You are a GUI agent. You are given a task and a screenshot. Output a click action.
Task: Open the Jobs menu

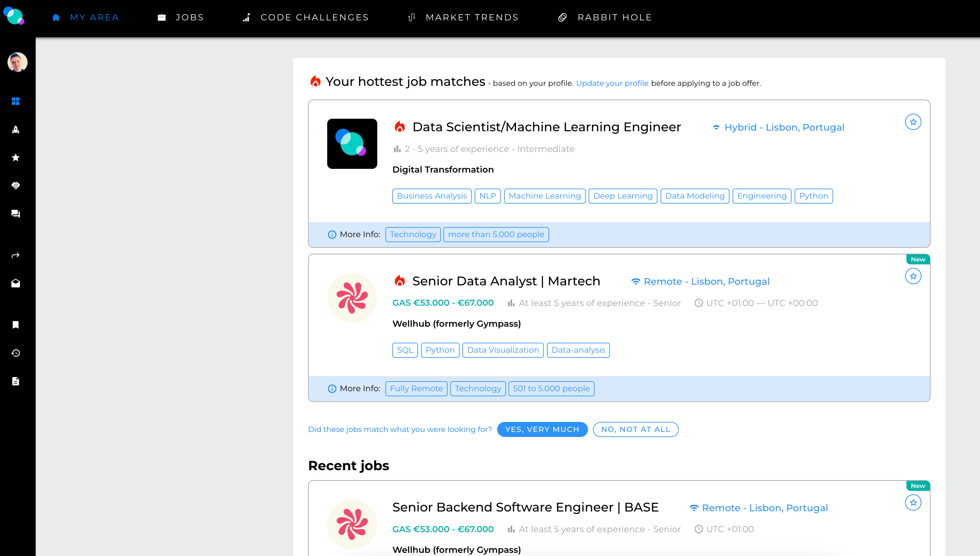click(x=181, y=18)
